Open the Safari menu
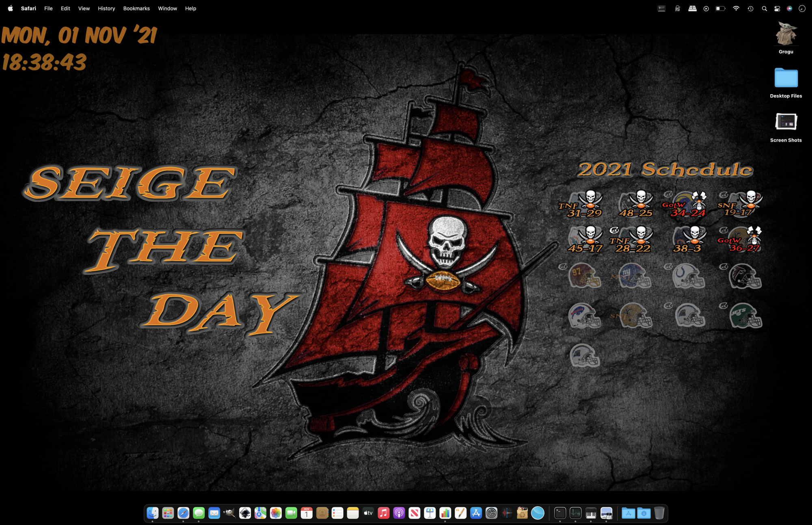The height and width of the screenshot is (525, 812). tap(28, 8)
